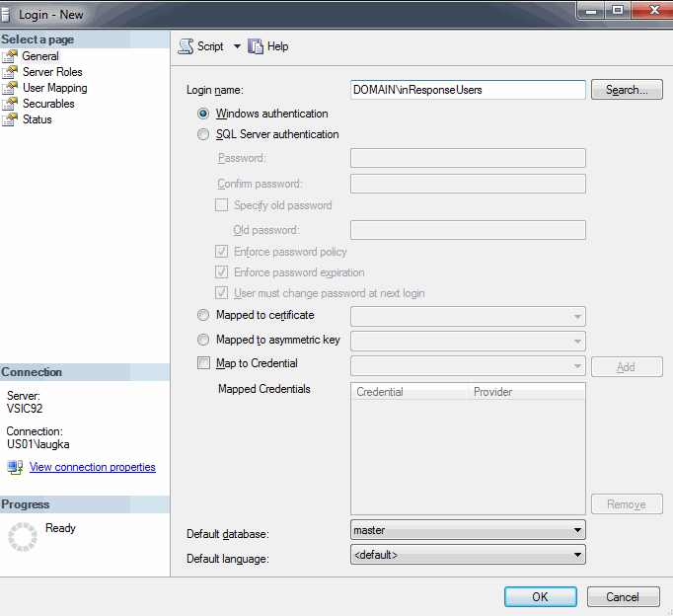Viewport: 673px width, 616px height.
Task: Close the Login - New window
Action: click(653, 10)
